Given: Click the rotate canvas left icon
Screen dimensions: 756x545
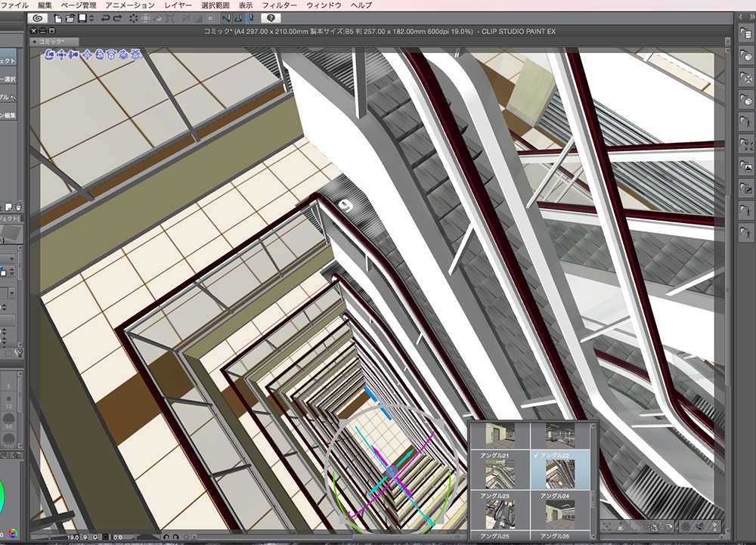Looking at the screenshot, I should click(166, 537).
